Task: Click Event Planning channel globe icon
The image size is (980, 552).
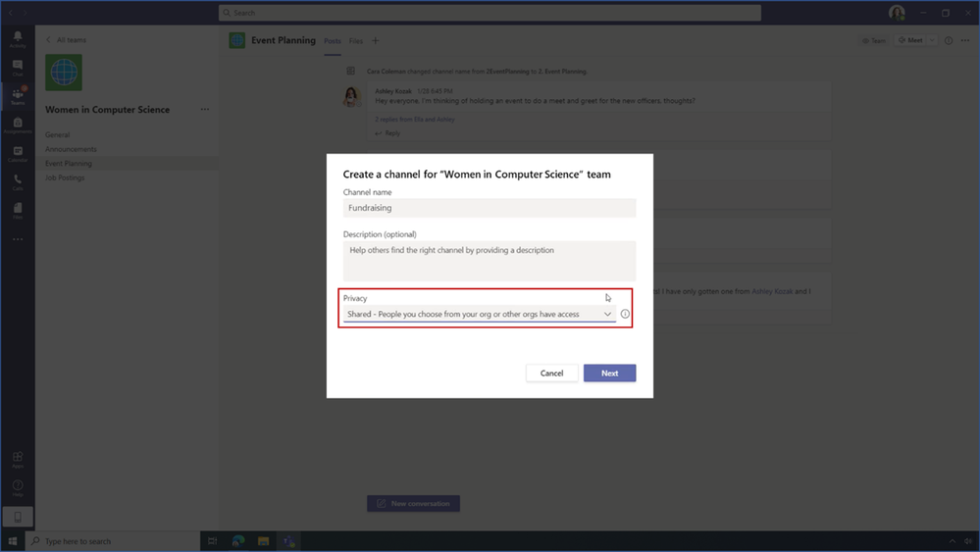Action: point(236,40)
